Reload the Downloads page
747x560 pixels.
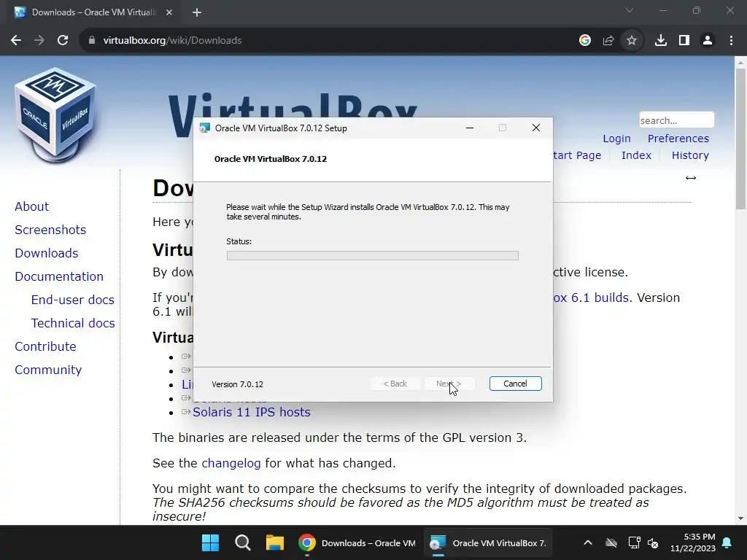[63, 41]
